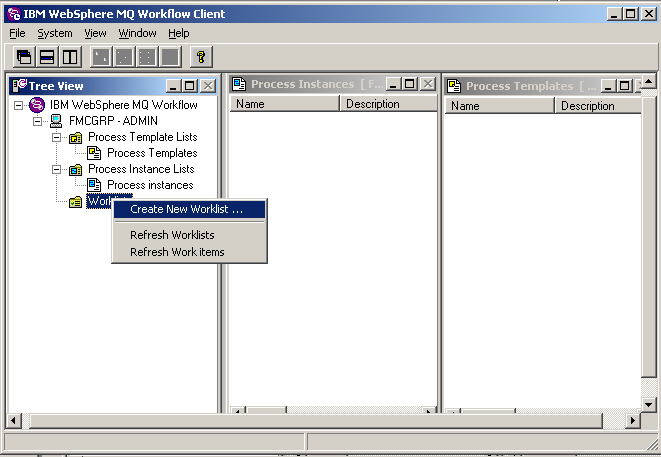The height and width of the screenshot is (457, 661).
Task: Click the Name column header in Process Templates
Action: 466,106
